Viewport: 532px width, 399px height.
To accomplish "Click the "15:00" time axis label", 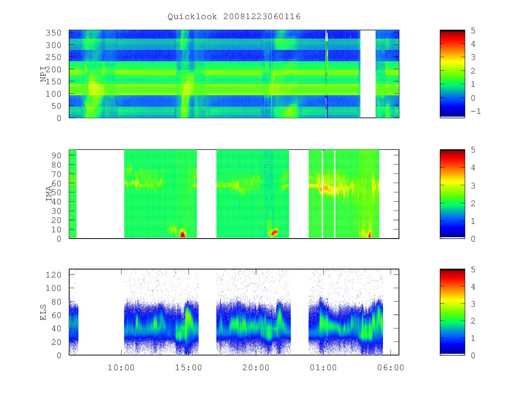I will tap(188, 368).
